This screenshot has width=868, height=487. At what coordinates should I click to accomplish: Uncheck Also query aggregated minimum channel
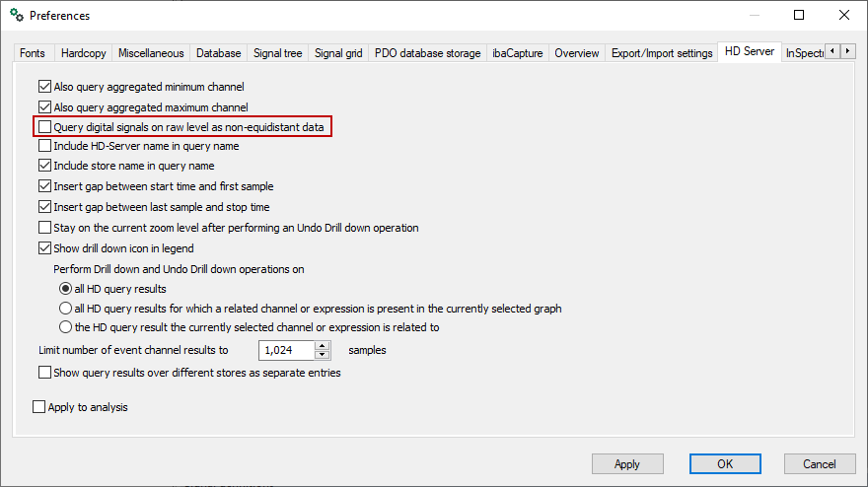click(x=44, y=87)
